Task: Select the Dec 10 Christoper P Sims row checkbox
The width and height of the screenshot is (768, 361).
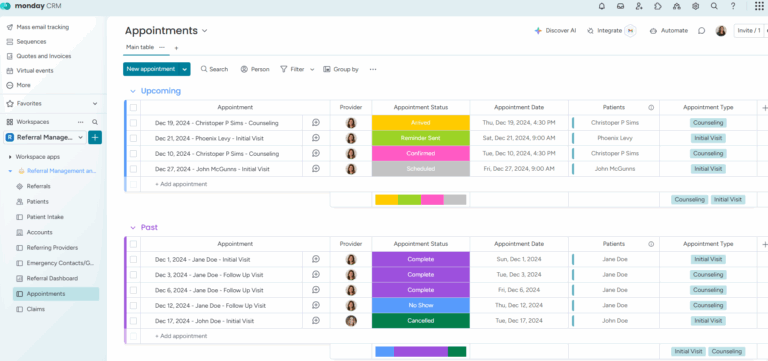Action: pos(133,153)
